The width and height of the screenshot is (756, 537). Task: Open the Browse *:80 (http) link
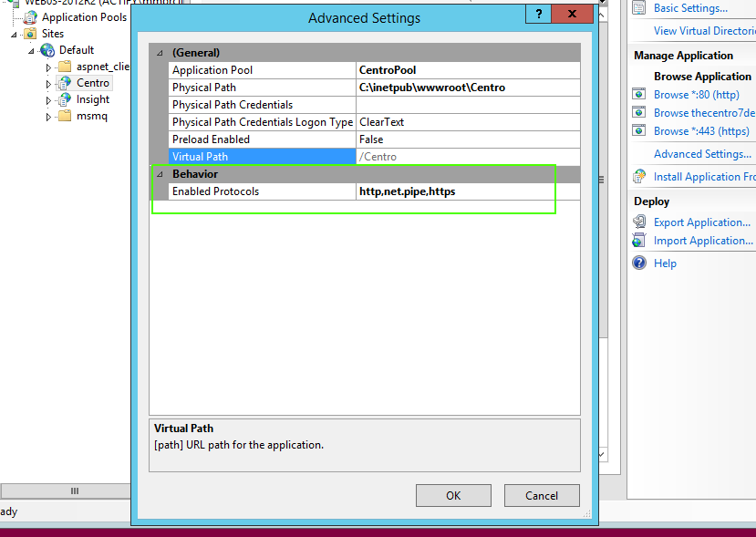tap(696, 95)
